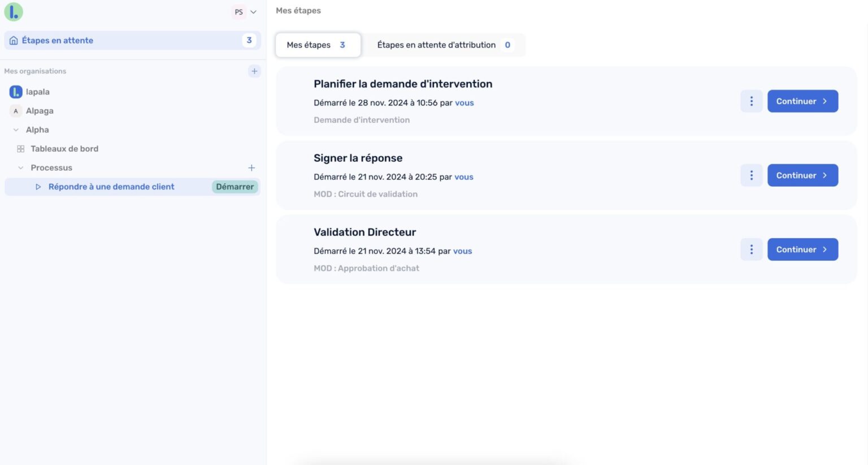Select the lapala organisation
The height and width of the screenshot is (465, 868).
point(37,92)
